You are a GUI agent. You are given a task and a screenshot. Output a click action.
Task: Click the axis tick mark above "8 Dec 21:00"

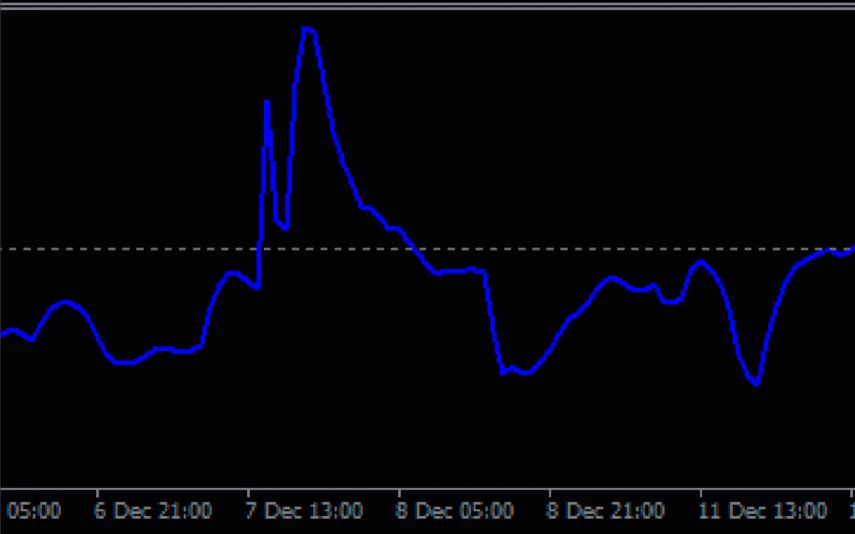pos(549,493)
